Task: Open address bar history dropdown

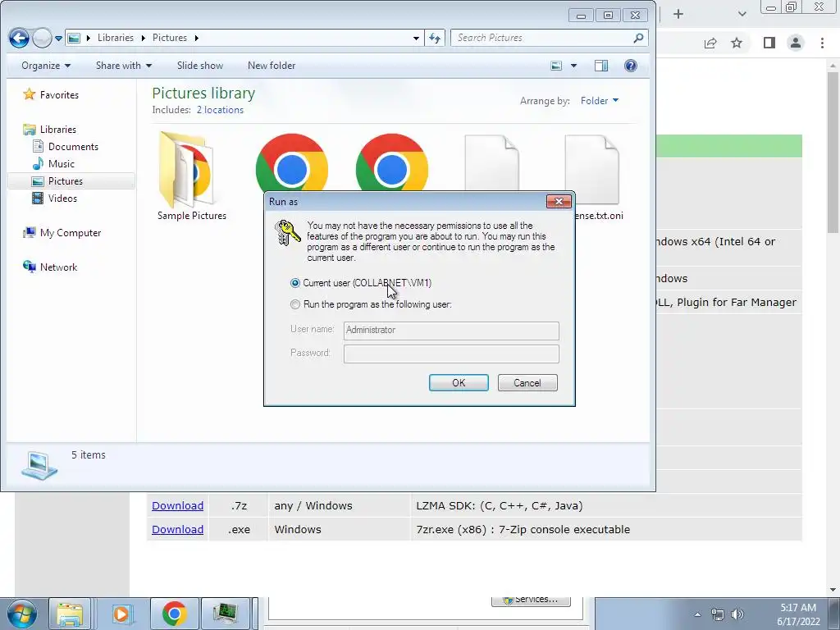Action: 416,38
